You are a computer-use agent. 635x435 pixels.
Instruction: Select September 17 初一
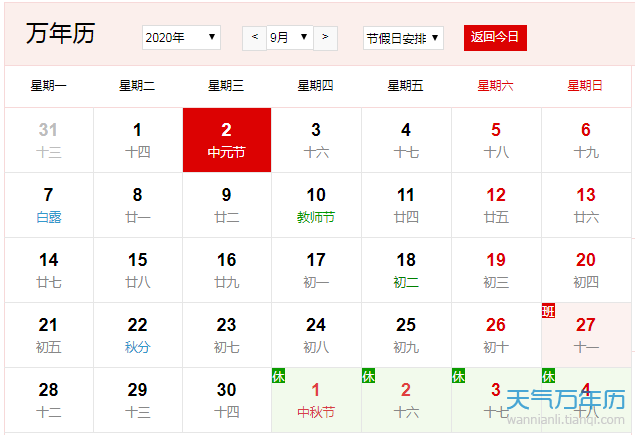point(316,270)
